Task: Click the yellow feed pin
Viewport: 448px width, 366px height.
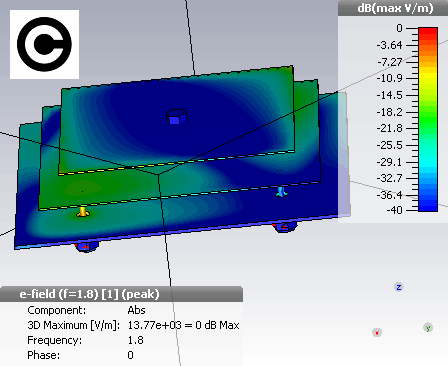Action: click(x=83, y=212)
